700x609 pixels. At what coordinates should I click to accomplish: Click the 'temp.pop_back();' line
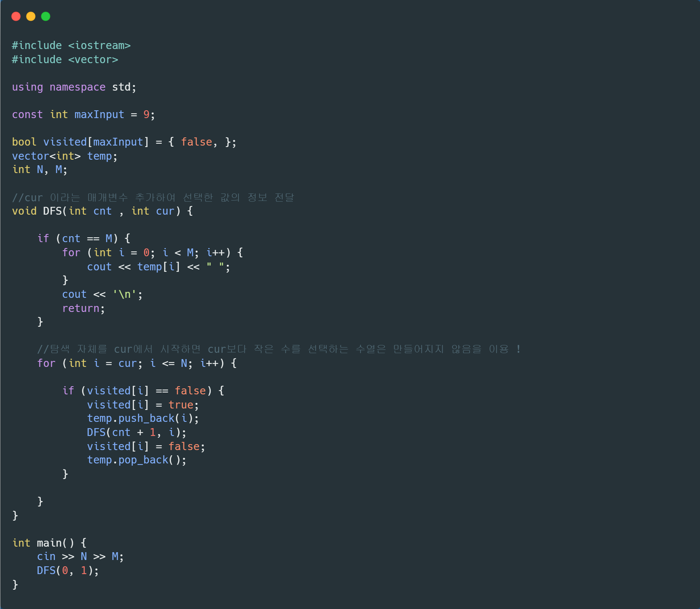click(137, 460)
